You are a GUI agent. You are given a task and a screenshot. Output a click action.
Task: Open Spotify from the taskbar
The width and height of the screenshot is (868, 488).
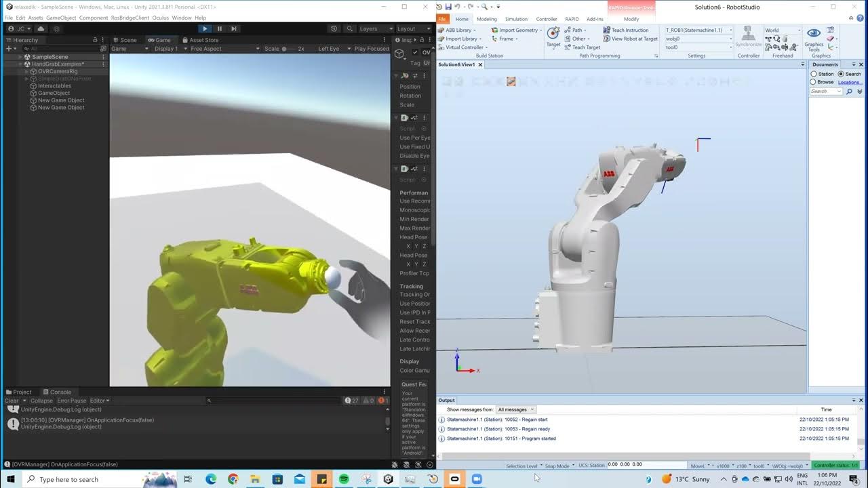click(x=344, y=479)
